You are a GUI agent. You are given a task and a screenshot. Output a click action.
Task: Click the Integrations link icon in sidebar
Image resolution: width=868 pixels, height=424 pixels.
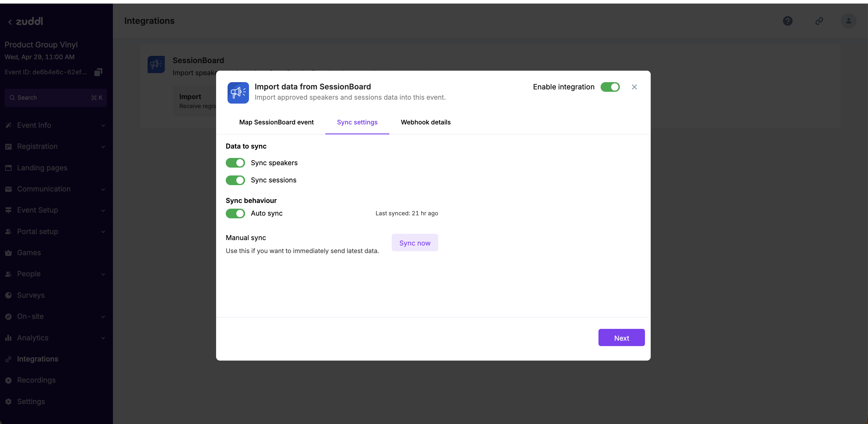[x=8, y=359]
